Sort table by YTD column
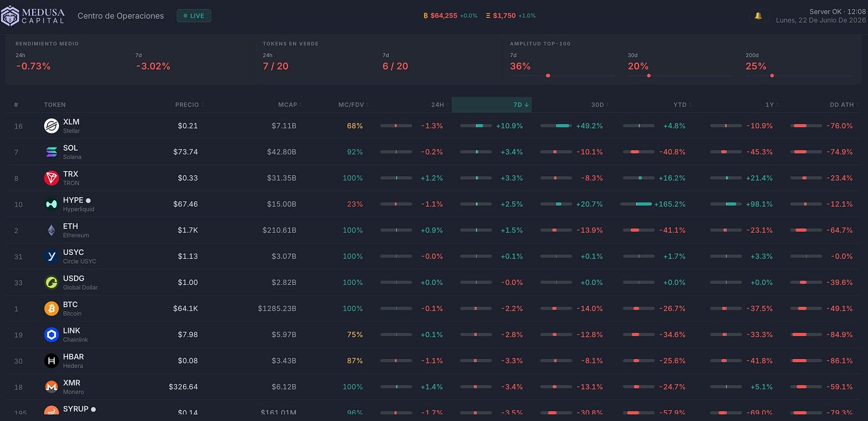The width and height of the screenshot is (868, 421). click(x=681, y=105)
